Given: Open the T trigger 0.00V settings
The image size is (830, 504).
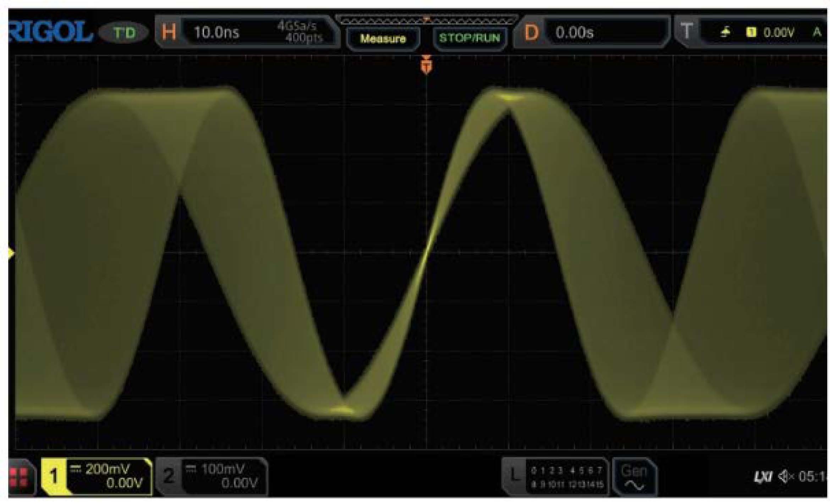Looking at the screenshot, I should point(779,33).
